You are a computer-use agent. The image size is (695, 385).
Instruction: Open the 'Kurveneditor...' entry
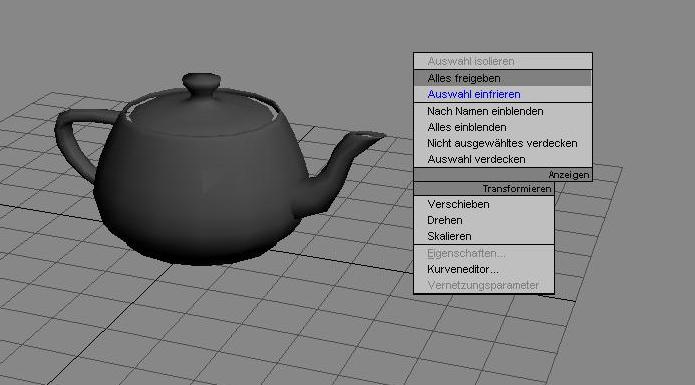point(484,269)
